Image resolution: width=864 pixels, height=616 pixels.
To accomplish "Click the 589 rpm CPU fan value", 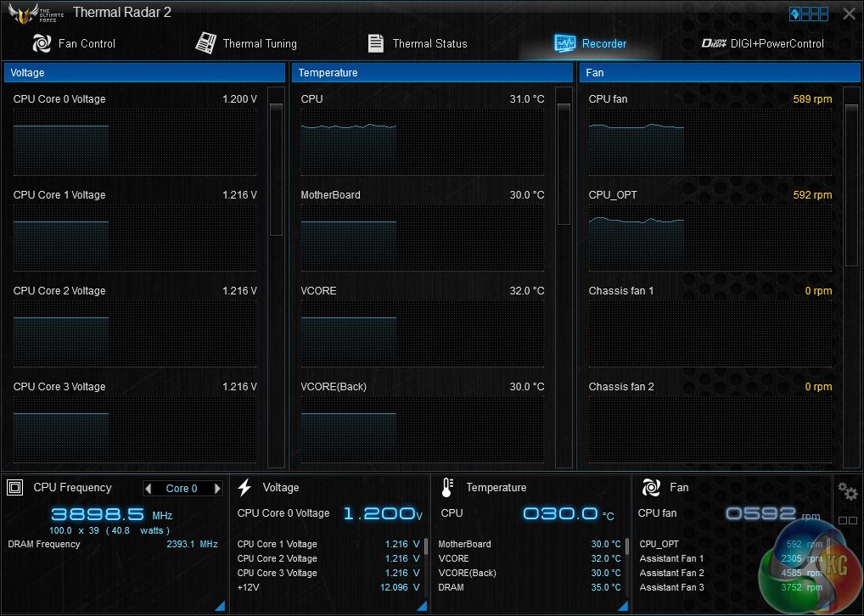I will pos(812,99).
